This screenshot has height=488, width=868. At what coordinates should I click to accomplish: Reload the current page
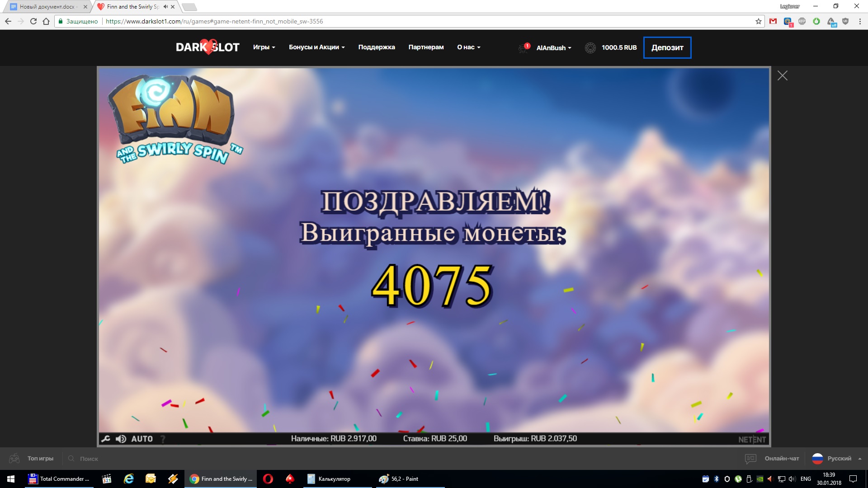point(33,21)
